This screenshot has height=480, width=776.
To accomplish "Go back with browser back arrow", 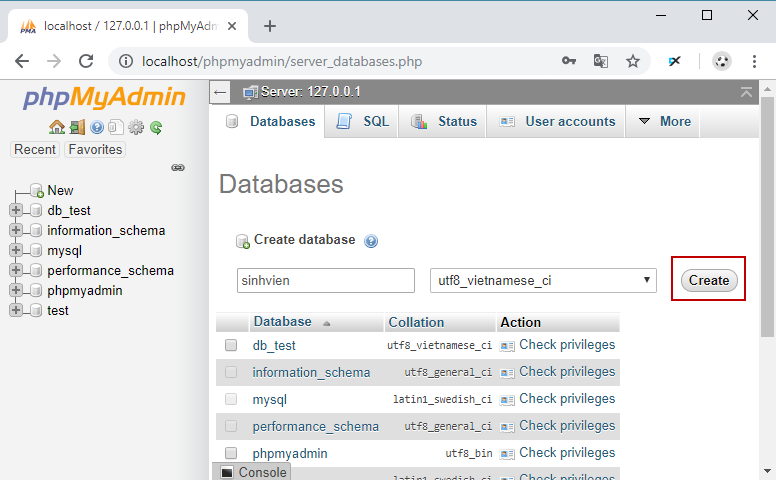I will tap(22, 61).
